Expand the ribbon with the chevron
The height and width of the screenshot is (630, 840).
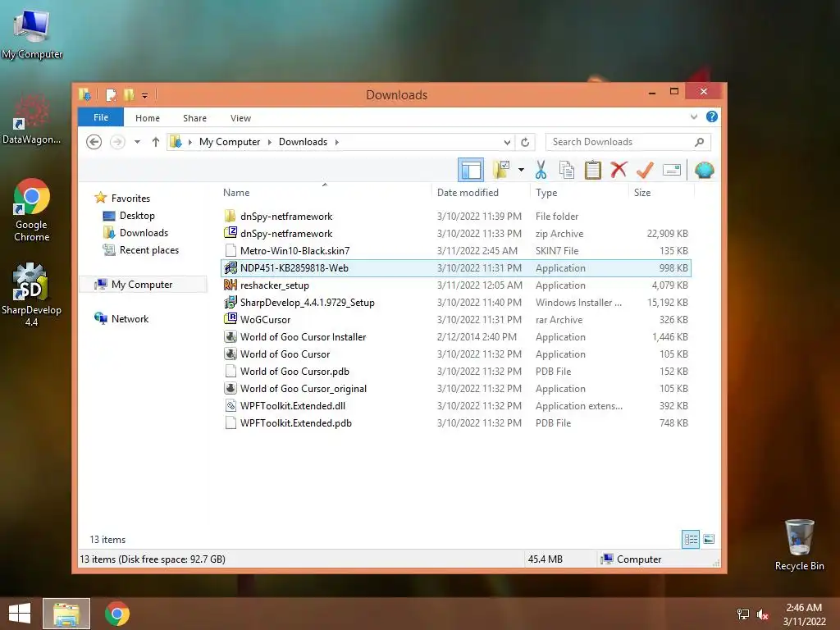coord(694,116)
